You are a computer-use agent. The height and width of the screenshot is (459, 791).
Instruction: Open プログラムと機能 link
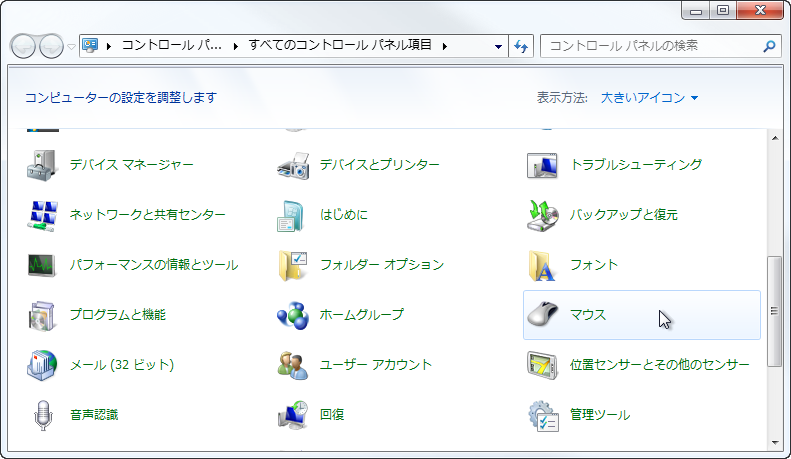[x=117, y=315]
